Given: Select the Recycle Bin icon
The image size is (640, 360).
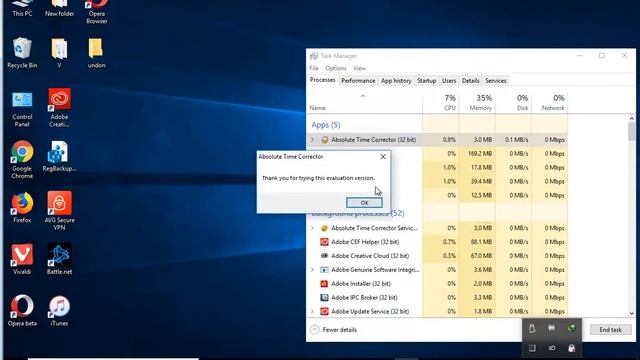Looking at the screenshot, I should (x=22, y=52).
